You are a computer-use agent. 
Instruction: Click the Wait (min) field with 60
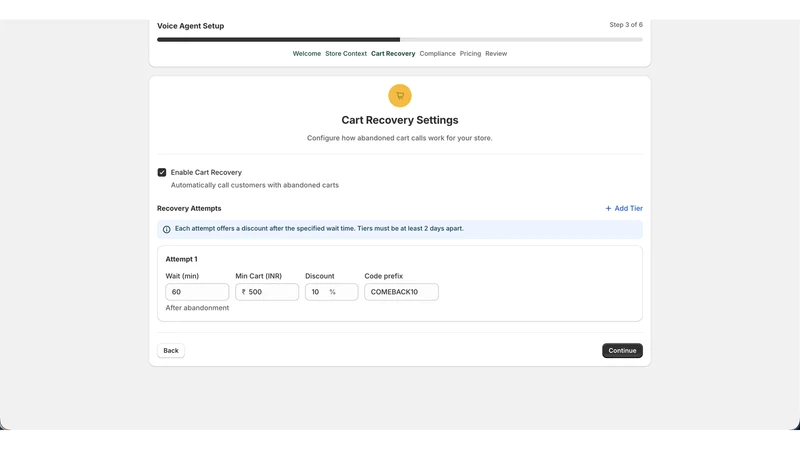[197, 292]
